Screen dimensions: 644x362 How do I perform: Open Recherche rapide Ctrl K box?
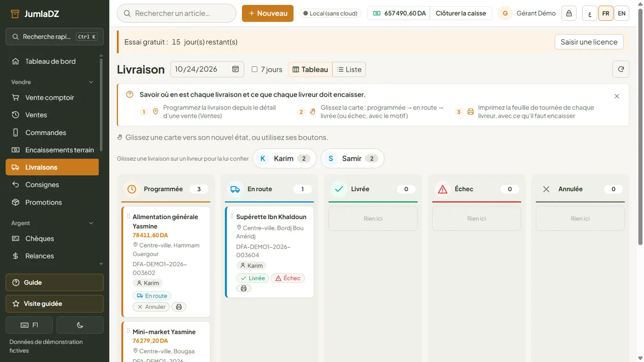(x=54, y=36)
